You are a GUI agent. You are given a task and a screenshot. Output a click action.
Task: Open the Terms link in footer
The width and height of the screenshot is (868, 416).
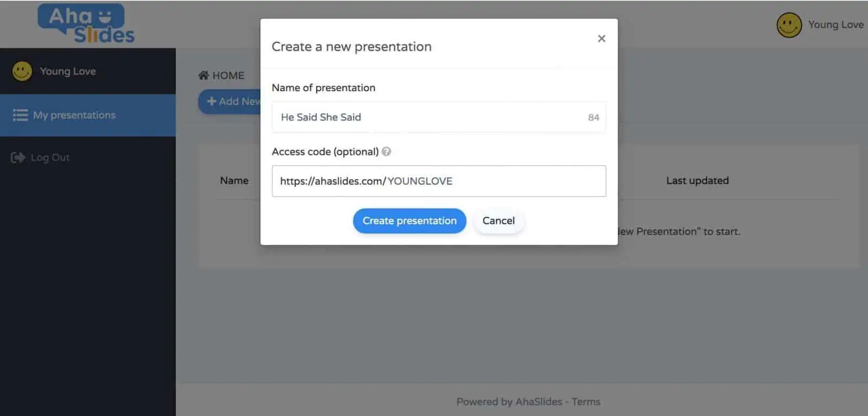click(586, 402)
